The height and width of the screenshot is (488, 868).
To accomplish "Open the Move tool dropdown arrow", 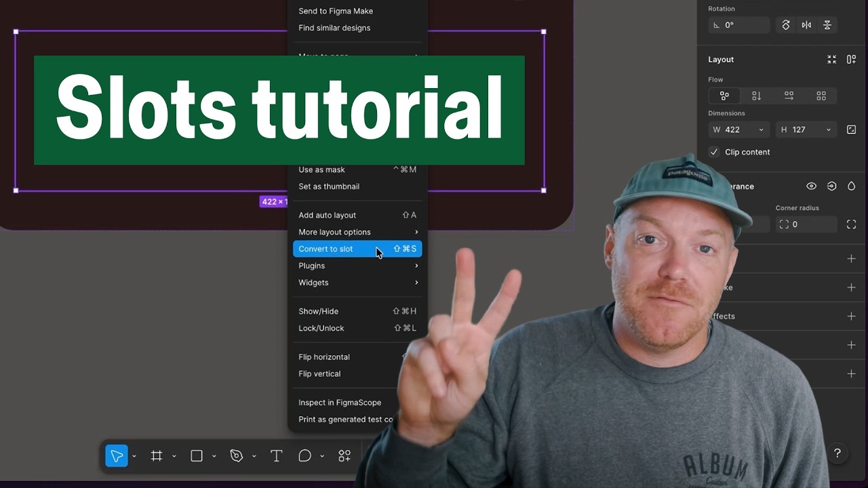I will 134,456.
